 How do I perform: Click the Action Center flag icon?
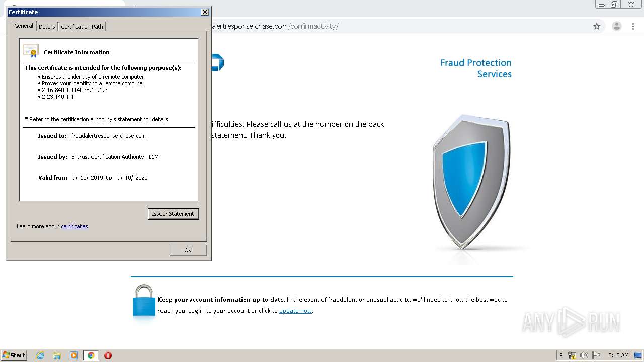pyautogui.click(x=596, y=355)
